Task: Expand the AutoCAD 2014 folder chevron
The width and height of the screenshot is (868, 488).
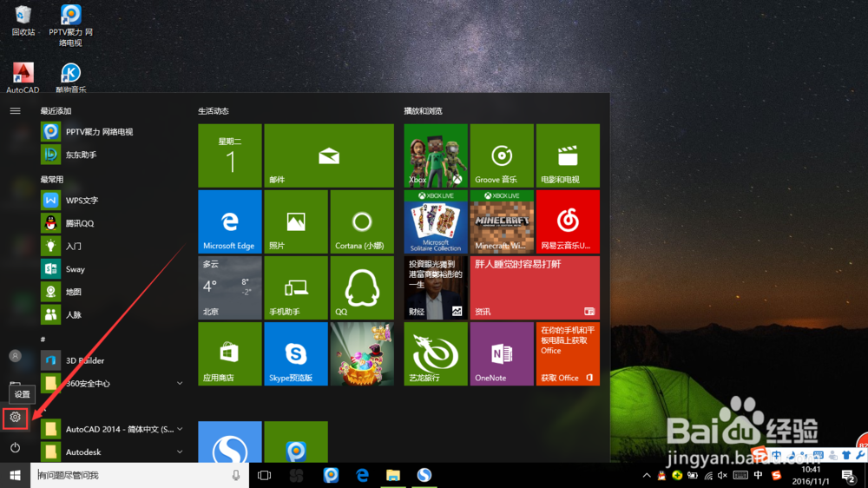Action: tap(180, 429)
